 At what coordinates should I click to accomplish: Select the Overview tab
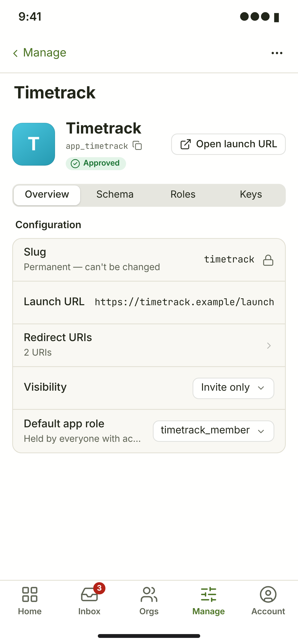(47, 195)
